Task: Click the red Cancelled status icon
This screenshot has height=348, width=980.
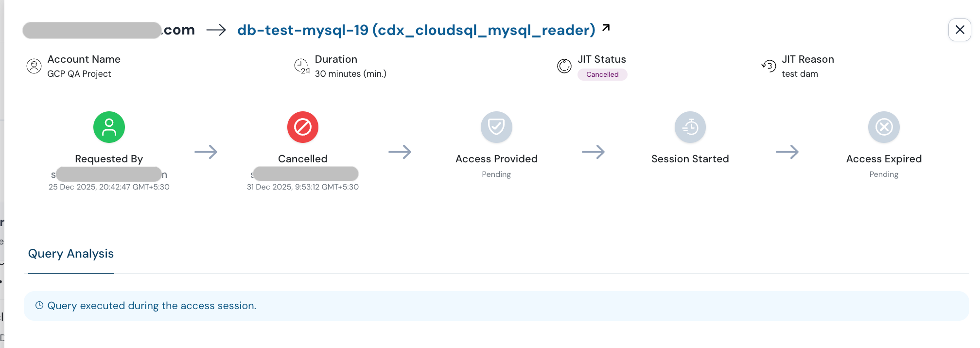Action: tap(302, 127)
